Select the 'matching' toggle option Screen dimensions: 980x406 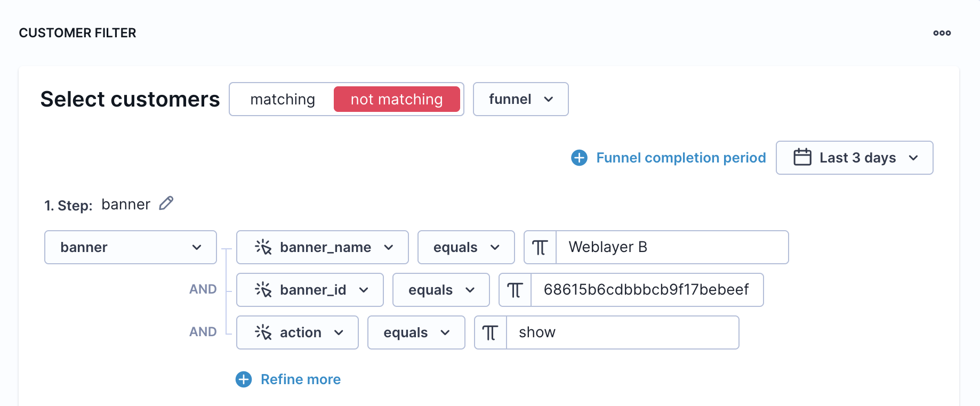(x=283, y=99)
